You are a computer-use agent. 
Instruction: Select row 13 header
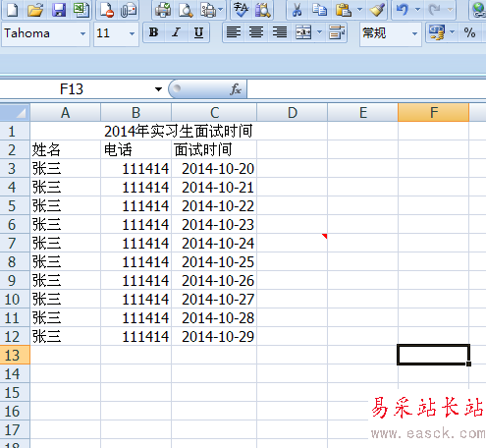pos(15,355)
